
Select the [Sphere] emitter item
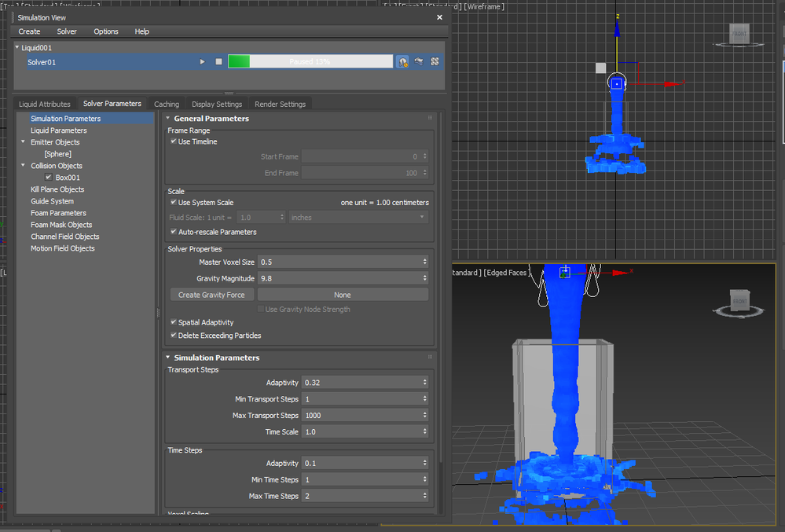(57, 154)
